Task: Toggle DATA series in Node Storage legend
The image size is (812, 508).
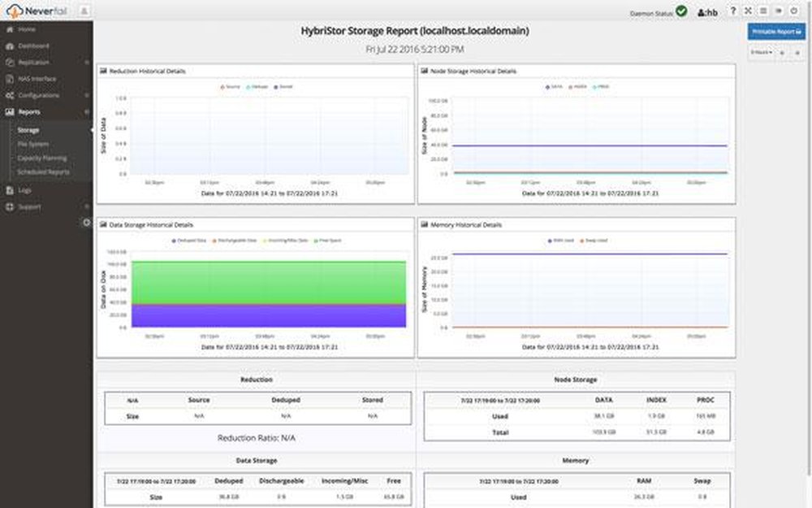Action: (x=554, y=87)
